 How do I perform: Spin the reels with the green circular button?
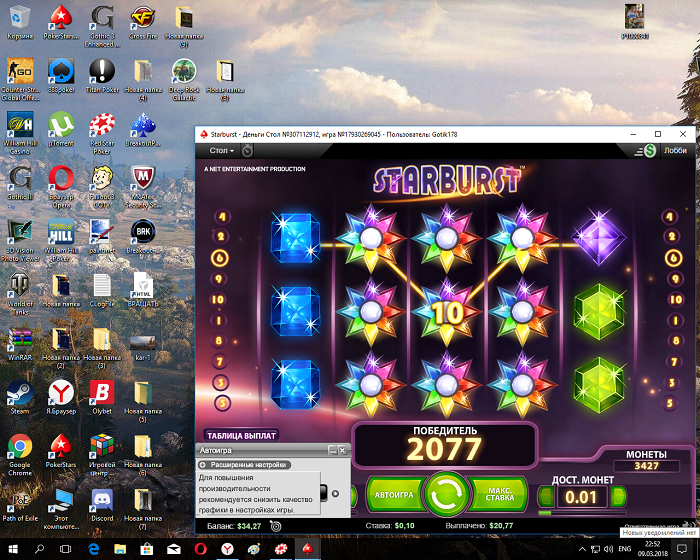coord(446,494)
